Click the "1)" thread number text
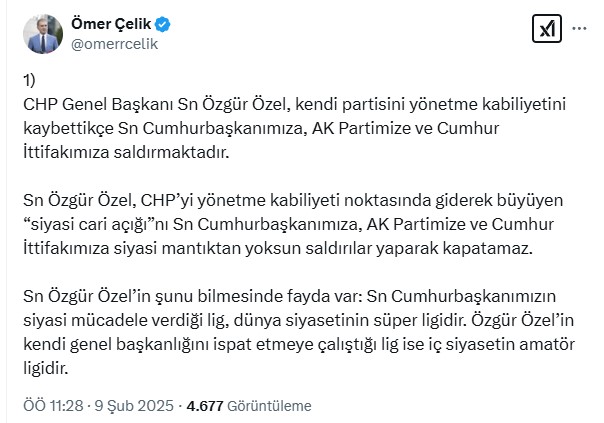604x423 pixels. pyautogui.click(x=29, y=80)
